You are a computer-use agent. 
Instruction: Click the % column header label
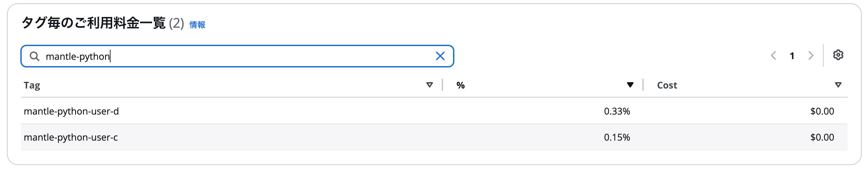pos(460,85)
